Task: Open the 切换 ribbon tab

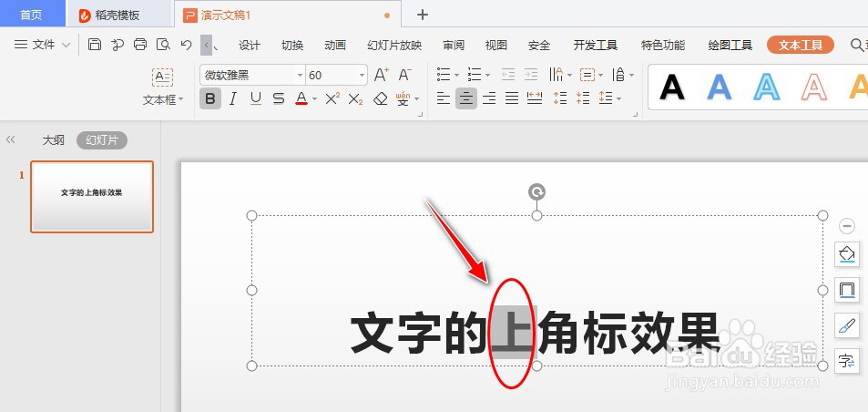Action: click(x=292, y=46)
